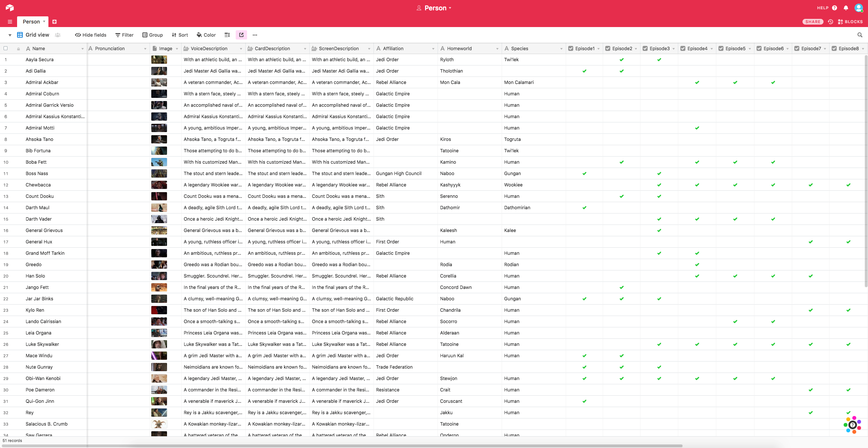Click the Airtable home logo
The height and width of the screenshot is (448, 868).
point(10,7)
